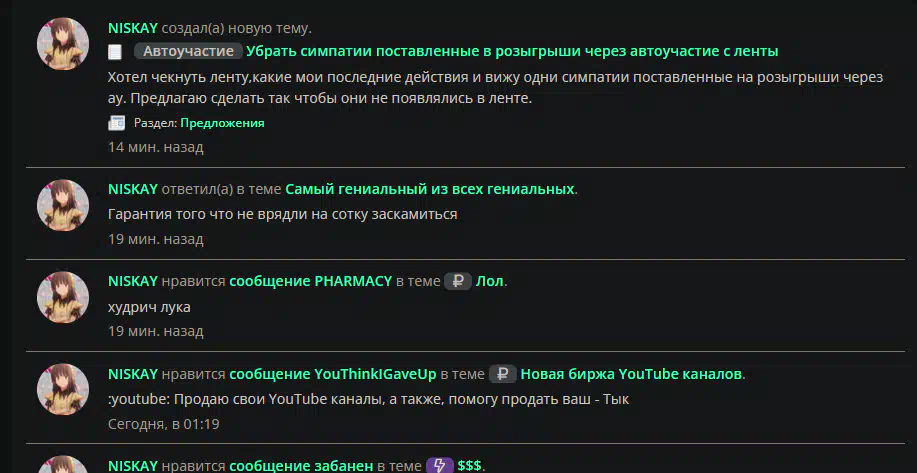Open сообщение PHARMACY link
917x473 pixels.
click(x=311, y=281)
